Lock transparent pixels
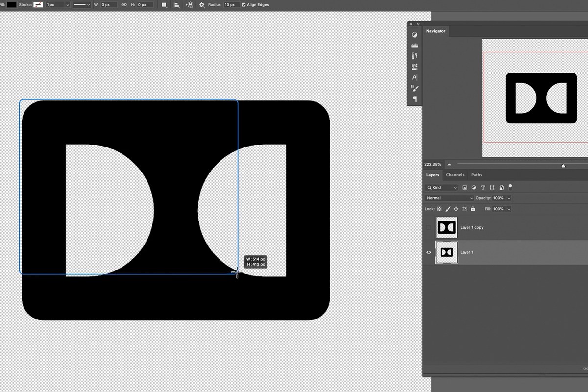 tap(440, 209)
